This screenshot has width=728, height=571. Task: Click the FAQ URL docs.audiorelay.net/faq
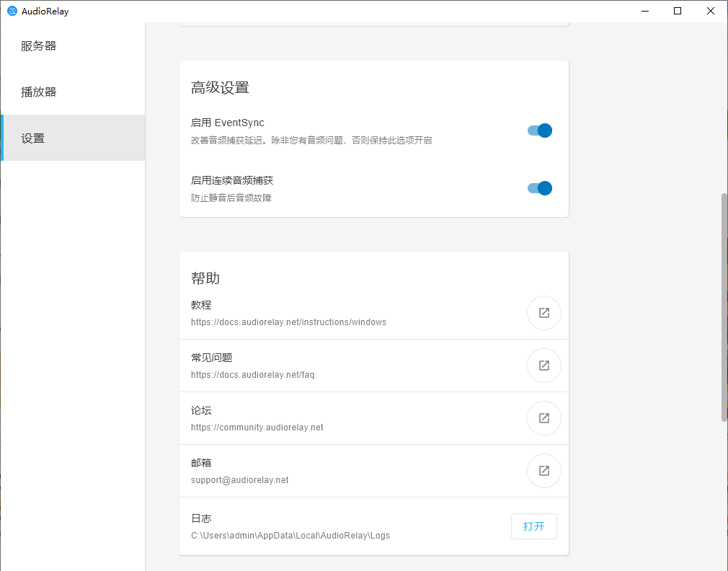(252, 375)
